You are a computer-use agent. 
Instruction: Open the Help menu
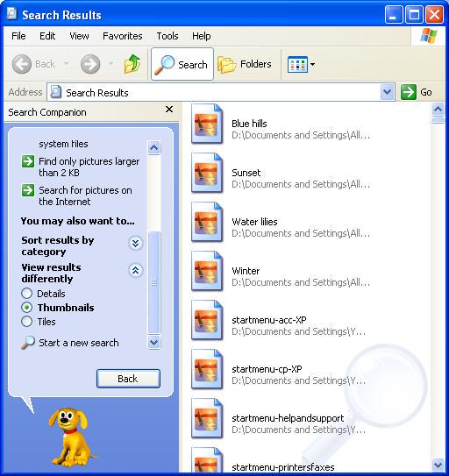[x=201, y=36]
